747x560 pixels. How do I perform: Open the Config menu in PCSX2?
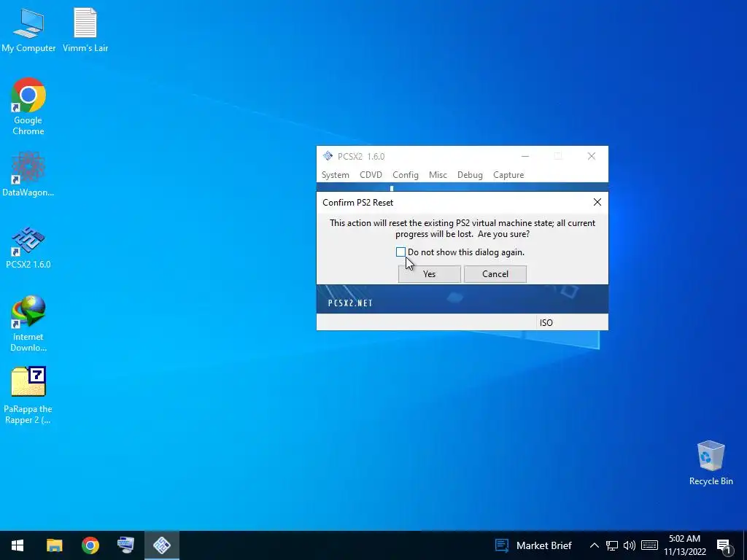(x=406, y=175)
